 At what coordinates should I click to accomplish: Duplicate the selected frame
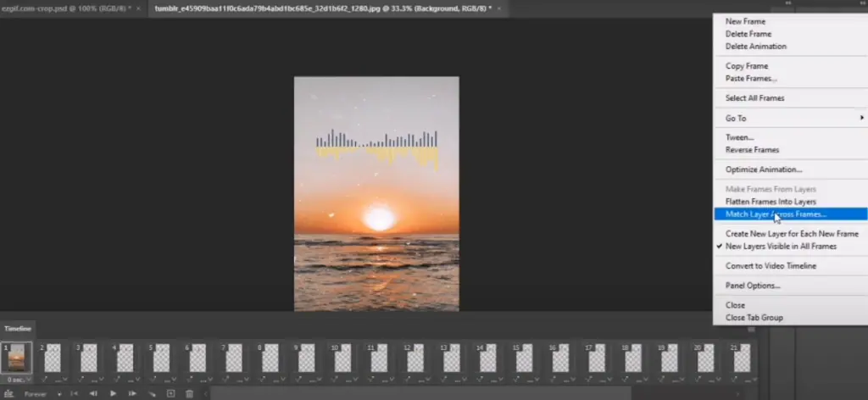[170, 393]
